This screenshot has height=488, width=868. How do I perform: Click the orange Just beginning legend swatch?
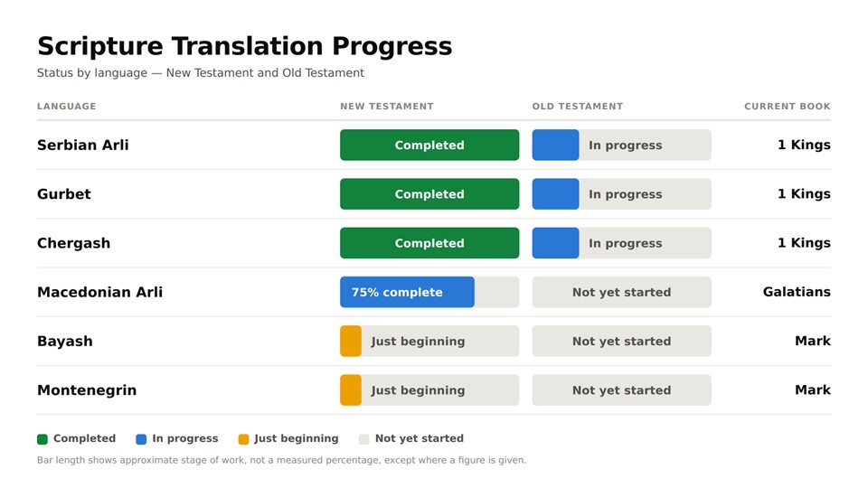(243, 439)
